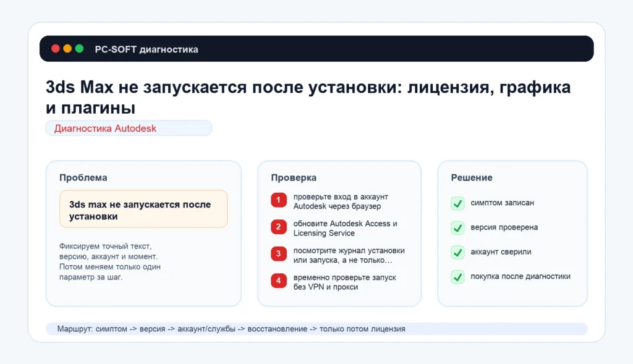
Task: Click the 'Маршрут' route bar at the bottom
Action: point(316,329)
